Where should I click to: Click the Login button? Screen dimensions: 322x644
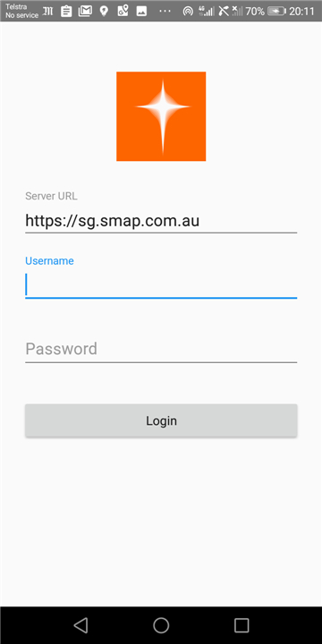(161, 420)
